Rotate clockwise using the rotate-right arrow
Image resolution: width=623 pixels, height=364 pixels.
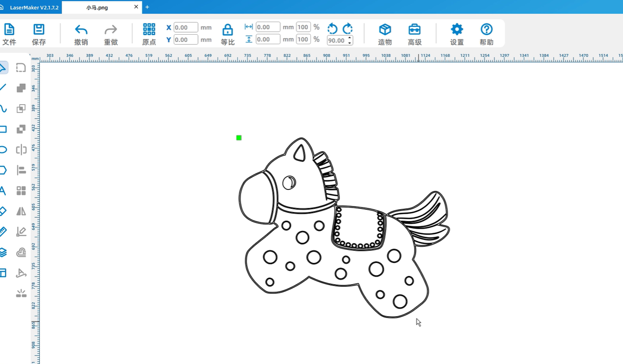click(x=348, y=29)
